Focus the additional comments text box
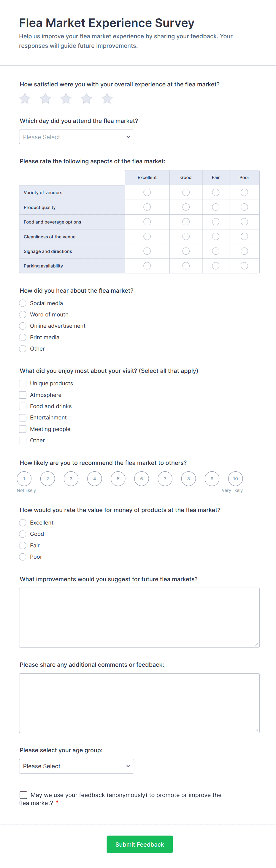The width and height of the screenshot is (276, 868). (139, 703)
